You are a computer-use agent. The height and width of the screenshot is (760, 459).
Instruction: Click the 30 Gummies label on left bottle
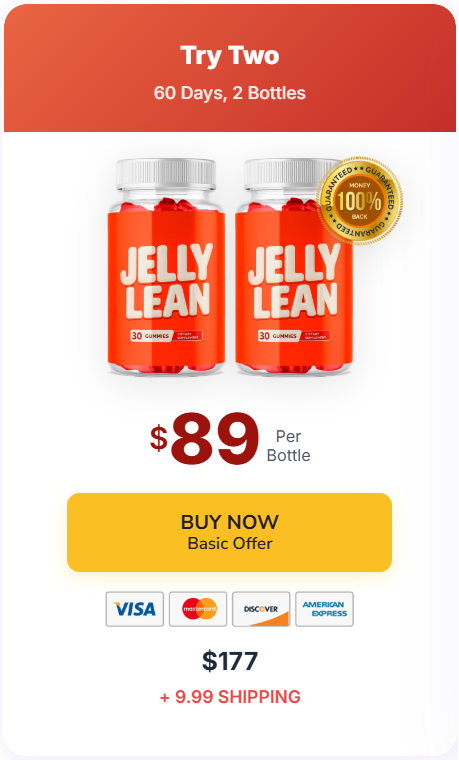pos(150,335)
